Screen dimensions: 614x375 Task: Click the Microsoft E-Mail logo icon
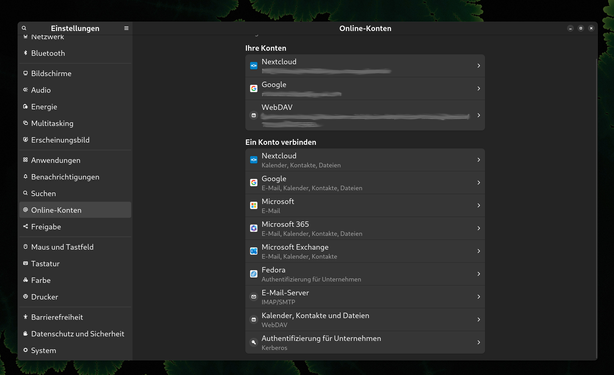pos(254,206)
